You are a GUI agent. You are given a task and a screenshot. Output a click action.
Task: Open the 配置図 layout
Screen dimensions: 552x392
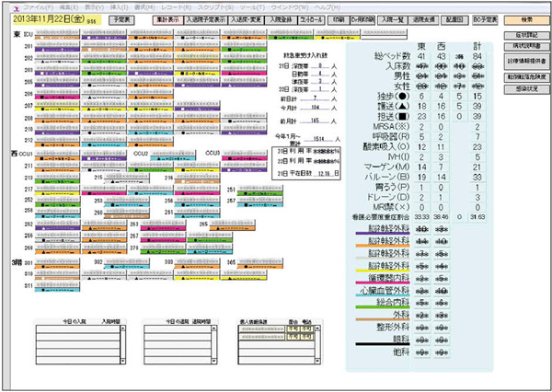coord(454,20)
